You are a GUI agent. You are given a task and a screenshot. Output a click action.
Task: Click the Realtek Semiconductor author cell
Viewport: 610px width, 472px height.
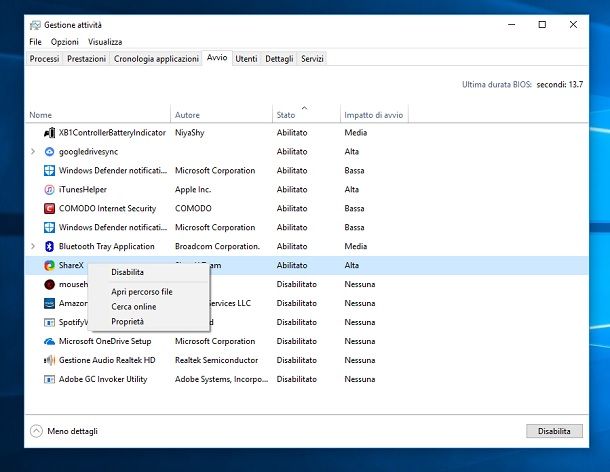216,360
